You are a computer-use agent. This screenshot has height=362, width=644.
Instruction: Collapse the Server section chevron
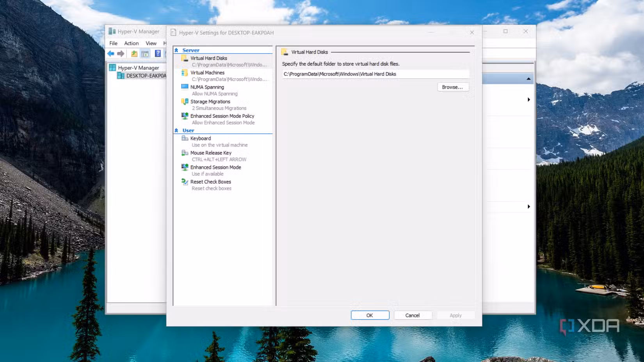click(x=176, y=50)
